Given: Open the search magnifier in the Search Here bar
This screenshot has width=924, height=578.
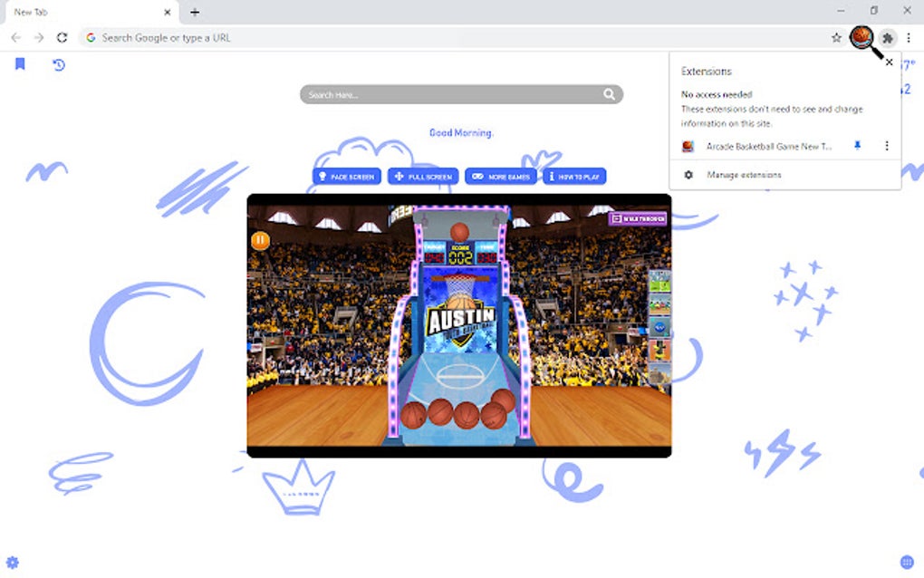Looking at the screenshot, I should (611, 93).
